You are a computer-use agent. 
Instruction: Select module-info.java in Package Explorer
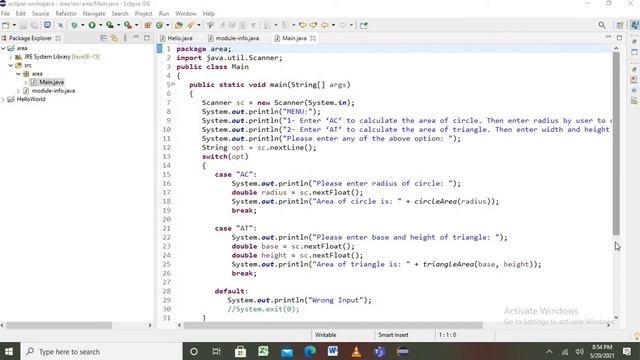(x=53, y=91)
